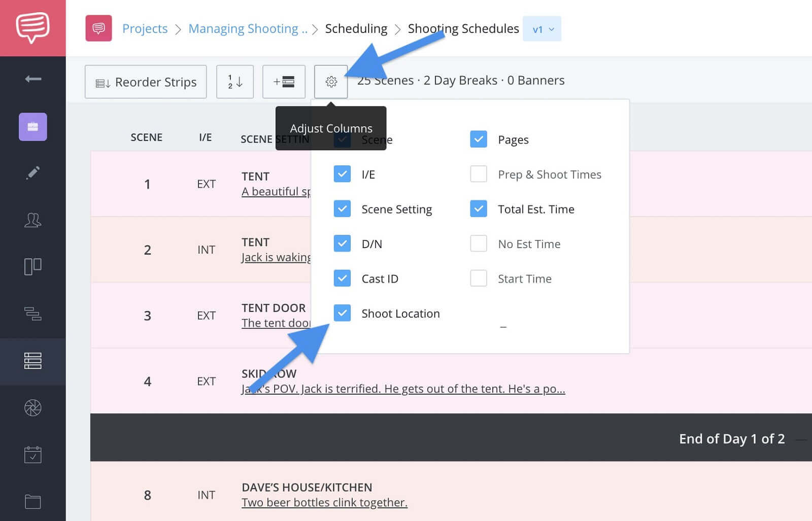Open the cast and crew people icon
The height and width of the screenshot is (521, 812).
click(x=33, y=220)
